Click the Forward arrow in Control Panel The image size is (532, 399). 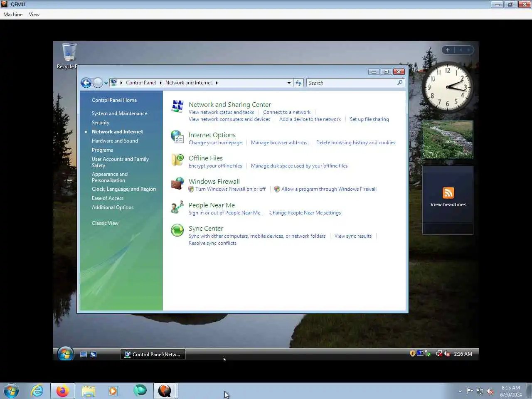click(98, 83)
